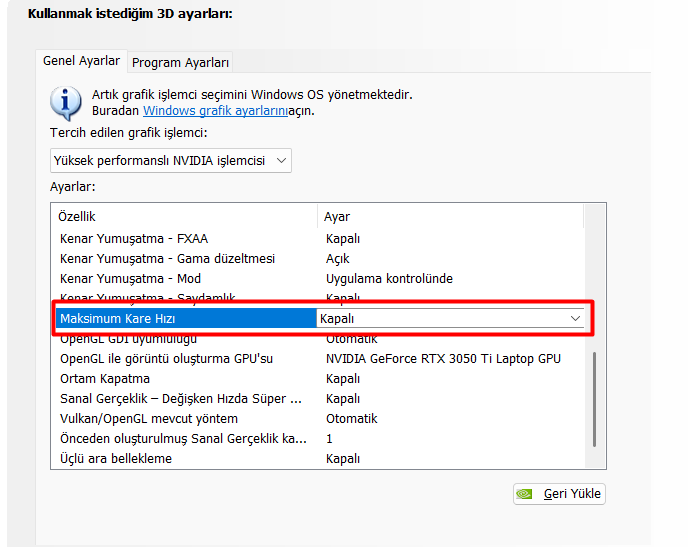Open the Windows grafik ayarlarını link
Image resolution: width=688 pixels, height=547 pixels.
pos(215,111)
